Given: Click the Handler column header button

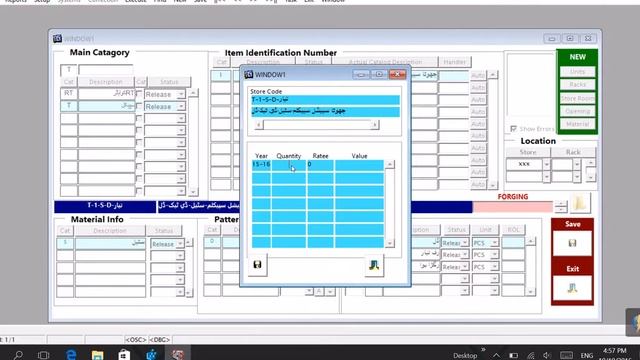Looking at the screenshot, I should 454,62.
